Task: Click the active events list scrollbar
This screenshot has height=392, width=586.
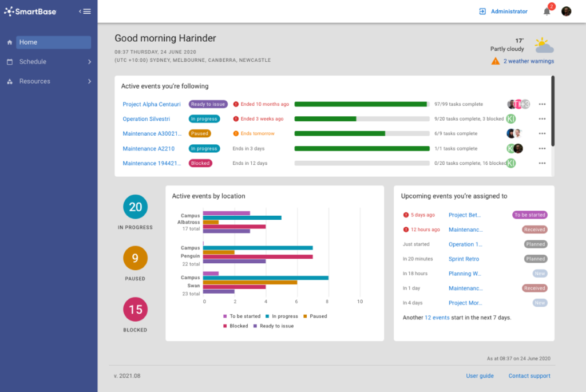Action: click(552, 111)
